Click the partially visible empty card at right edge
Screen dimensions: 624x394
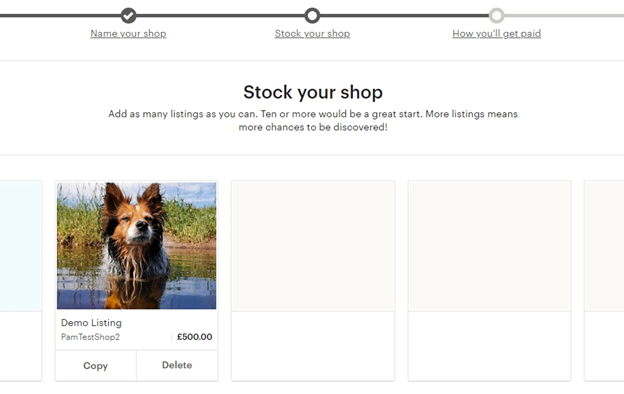(x=604, y=281)
